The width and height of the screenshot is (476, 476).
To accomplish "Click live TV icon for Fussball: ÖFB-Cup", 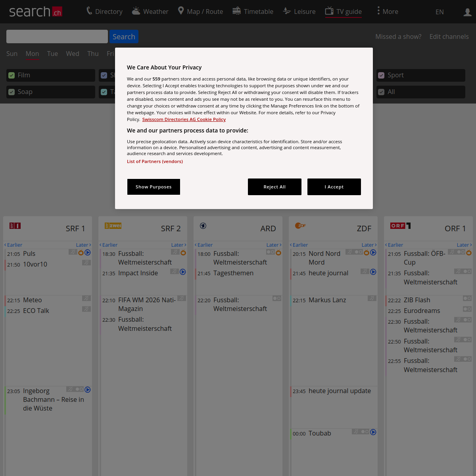I will pos(469,252).
